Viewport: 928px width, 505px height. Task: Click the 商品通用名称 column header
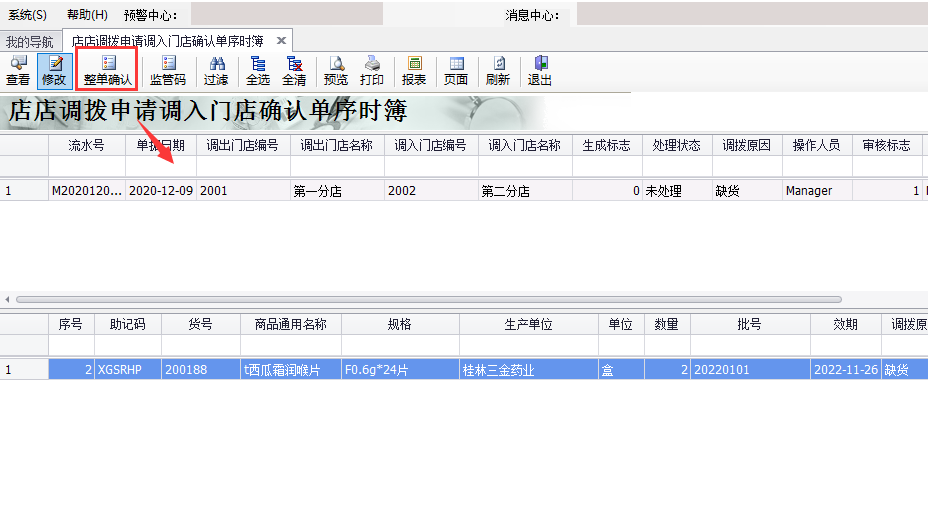291,324
